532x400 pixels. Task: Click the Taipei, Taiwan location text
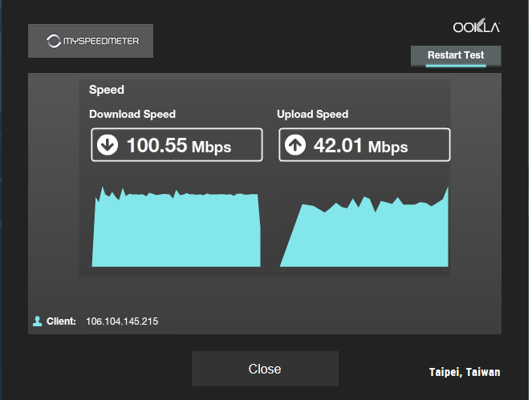tap(465, 372)
